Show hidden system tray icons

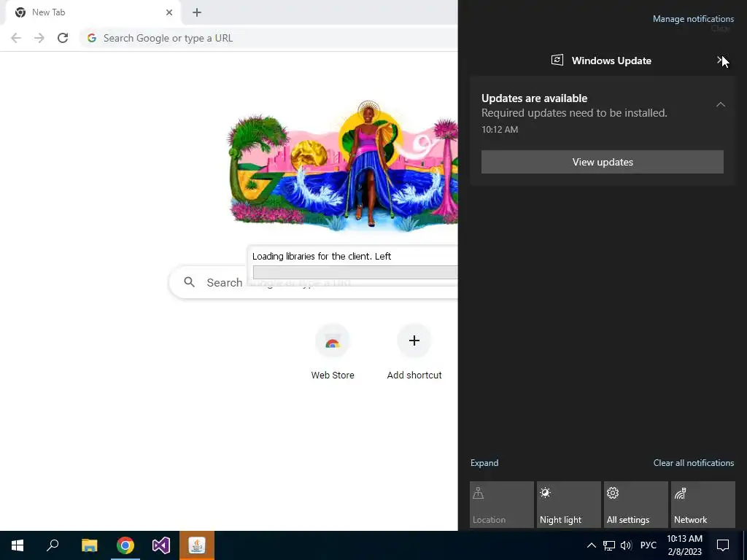pyautogui.click(x=591, y=545)
